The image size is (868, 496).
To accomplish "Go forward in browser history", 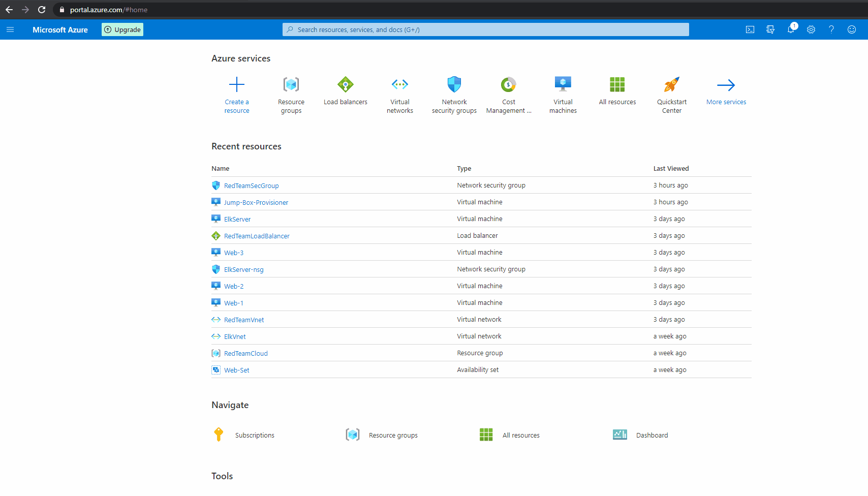I will coord(25,10).
